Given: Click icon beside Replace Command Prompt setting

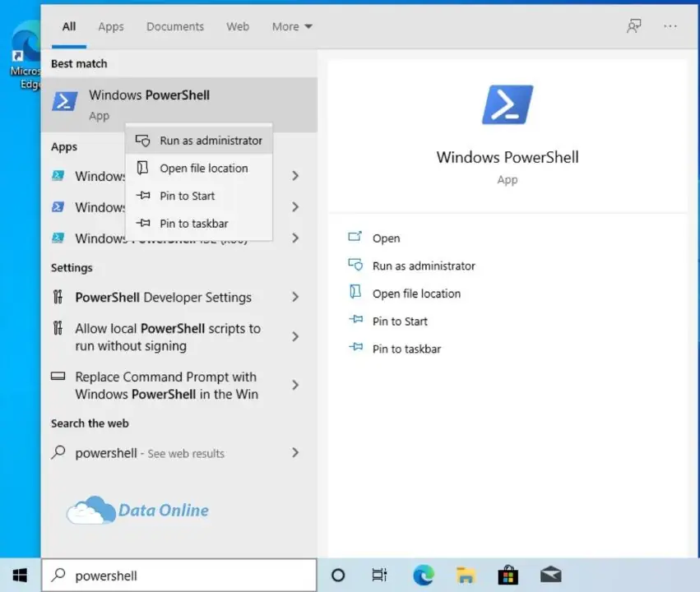Looking at the screenshot, I should pyautogui.click(x=58, y=376).
